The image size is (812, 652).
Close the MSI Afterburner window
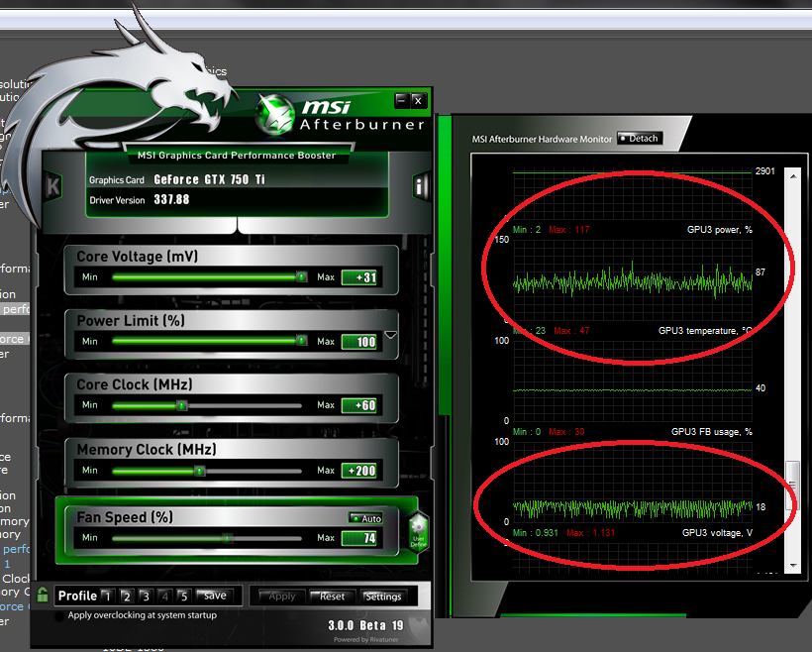418,100
